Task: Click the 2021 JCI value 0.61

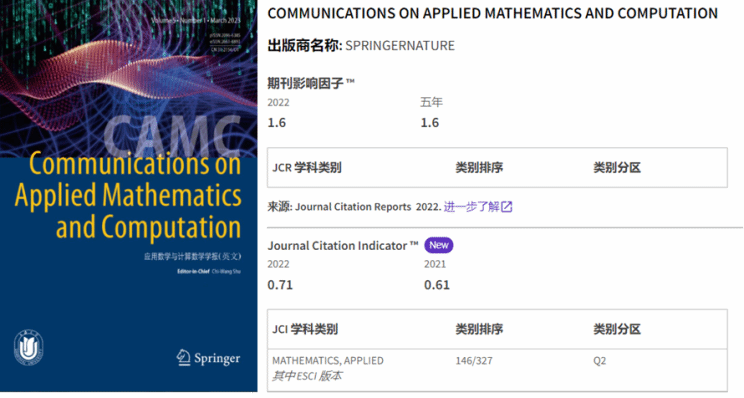Action: tap(437, 285)
